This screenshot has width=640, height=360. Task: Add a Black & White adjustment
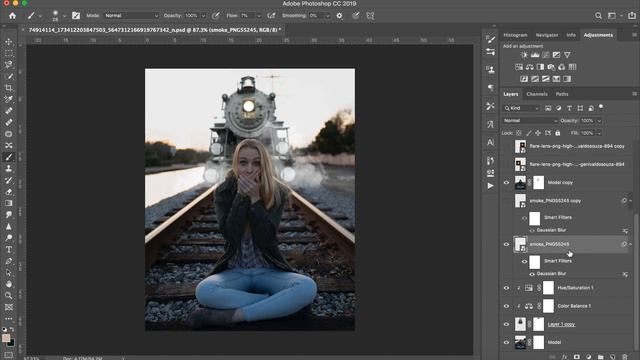pos(540,67)
